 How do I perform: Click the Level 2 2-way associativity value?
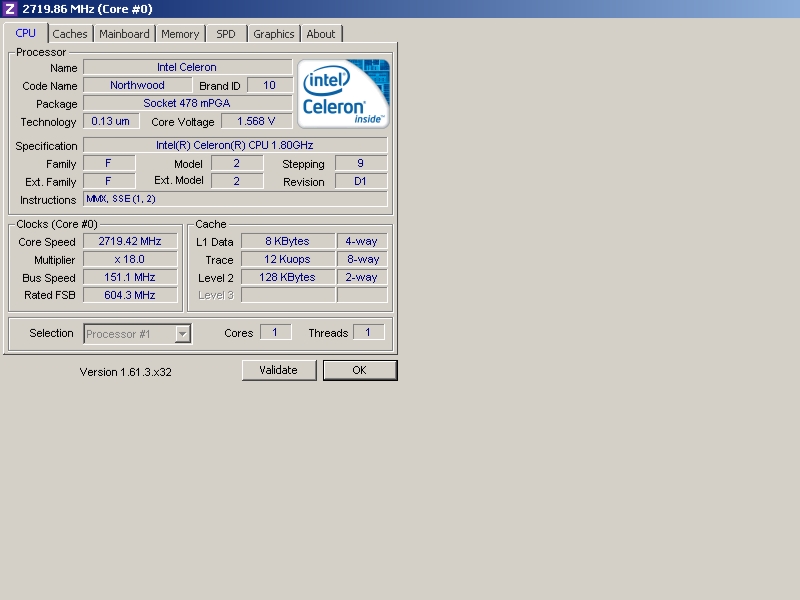tap(362, 277)
